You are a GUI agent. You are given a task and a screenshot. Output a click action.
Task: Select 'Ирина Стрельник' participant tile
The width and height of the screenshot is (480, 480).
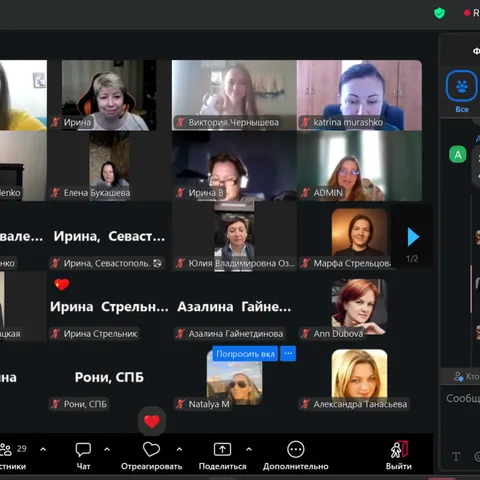coord(109,307)
